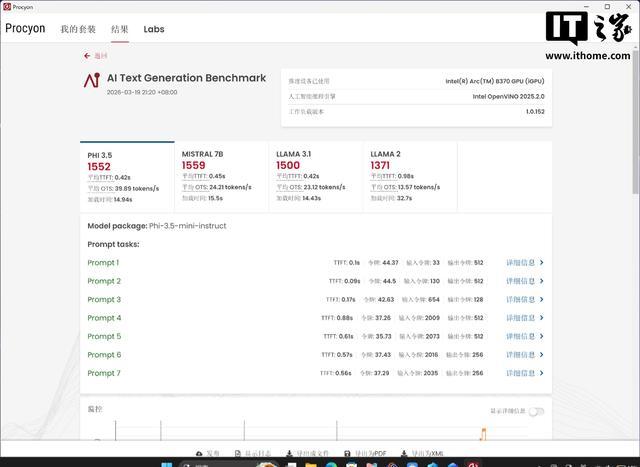
Task: Click the 37.43 tokens value in Prompt 6
Action: tap(383, 355)
